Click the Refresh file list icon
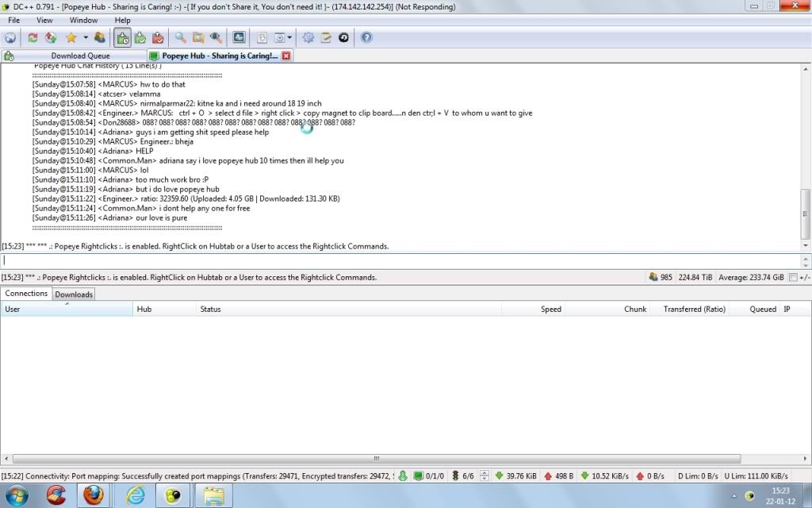This screenshot has width=812, height=508. tap(343, 38)
